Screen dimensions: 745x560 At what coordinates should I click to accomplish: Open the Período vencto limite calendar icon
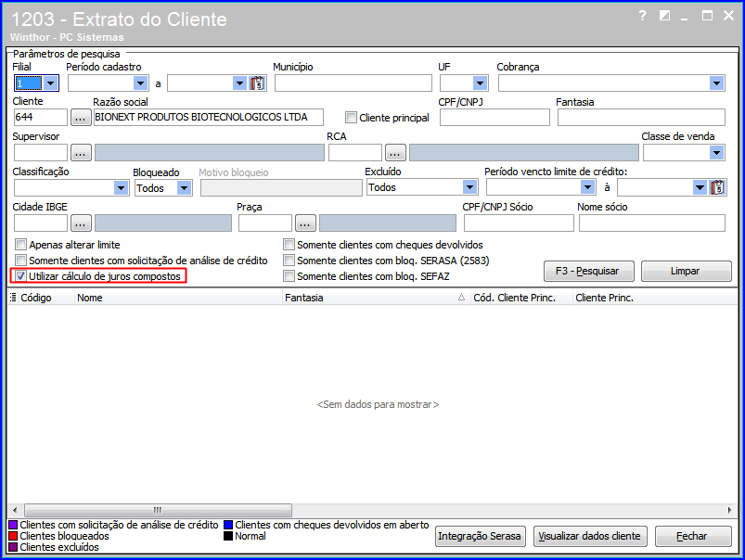[717, 187]
